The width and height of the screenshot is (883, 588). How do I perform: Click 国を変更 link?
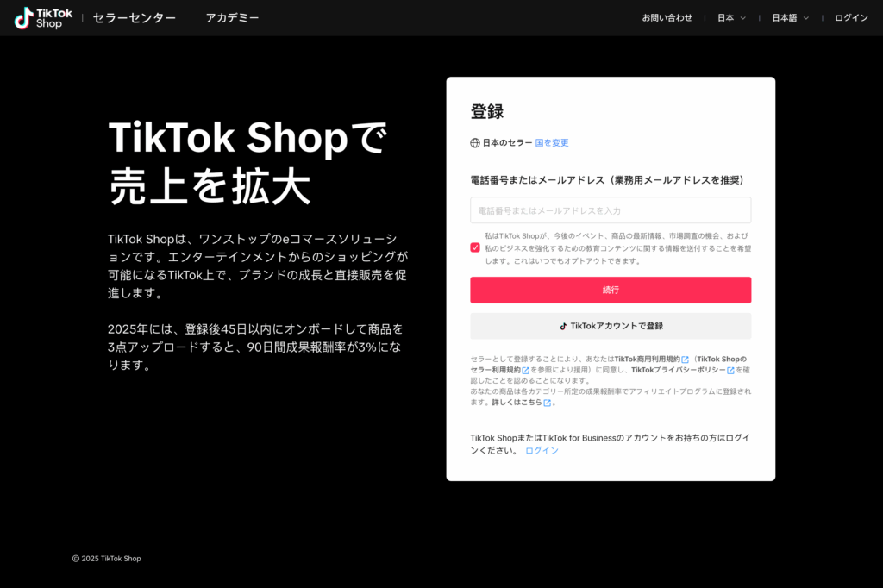(x=552, y=143)
